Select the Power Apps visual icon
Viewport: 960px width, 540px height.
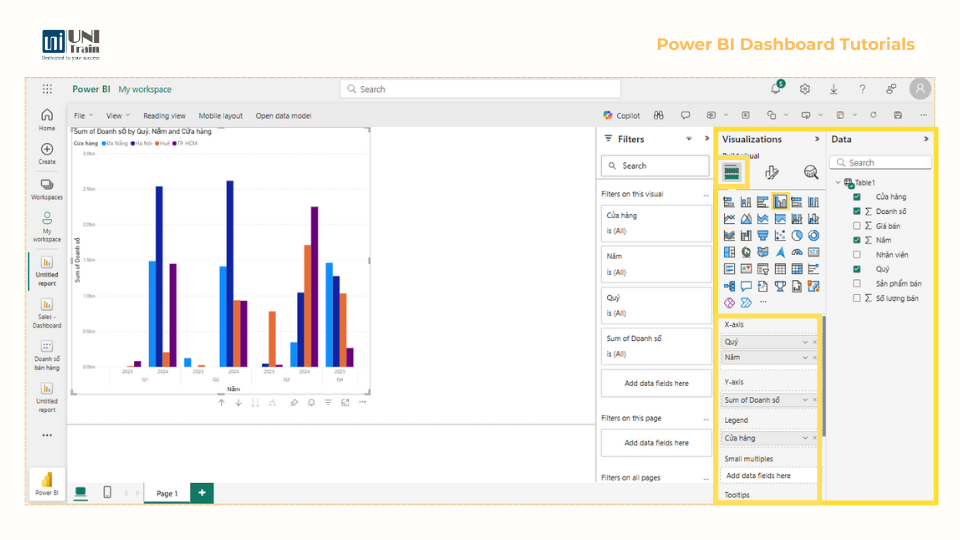coord(729,302)
